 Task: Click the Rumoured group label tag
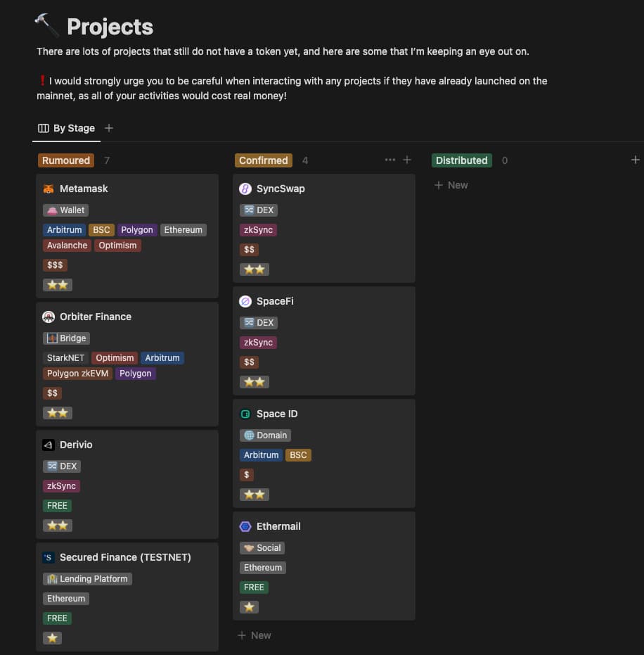(x=66, y=160)
